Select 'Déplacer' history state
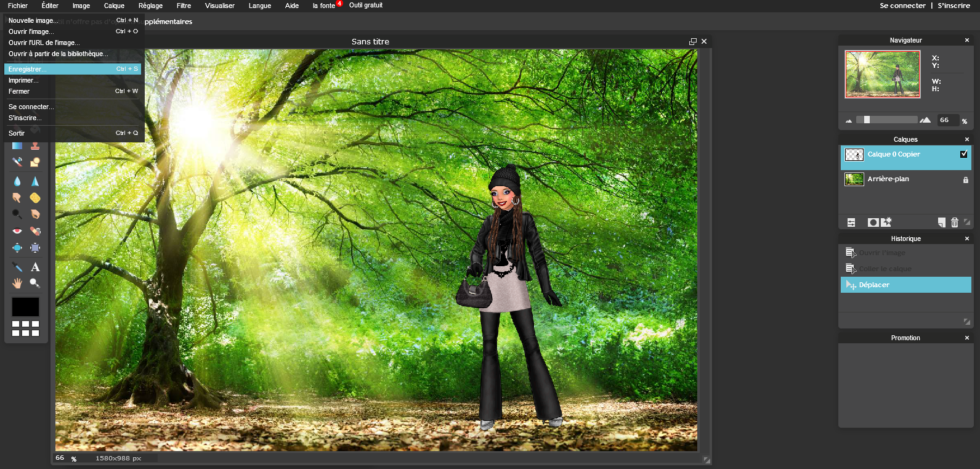 tap(905, 285)
